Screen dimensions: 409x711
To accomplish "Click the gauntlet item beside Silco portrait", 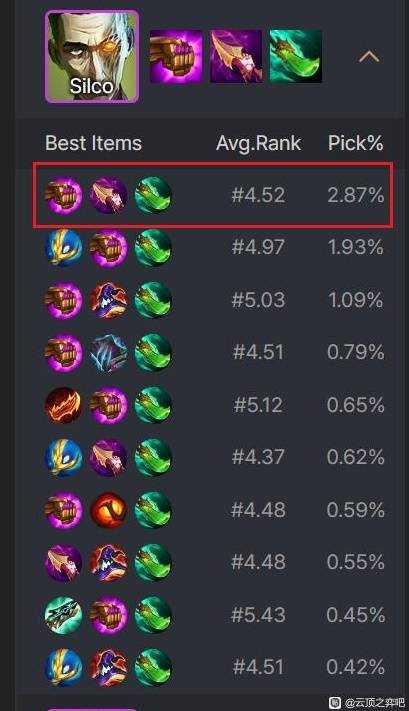I will [x=176, y=56].
